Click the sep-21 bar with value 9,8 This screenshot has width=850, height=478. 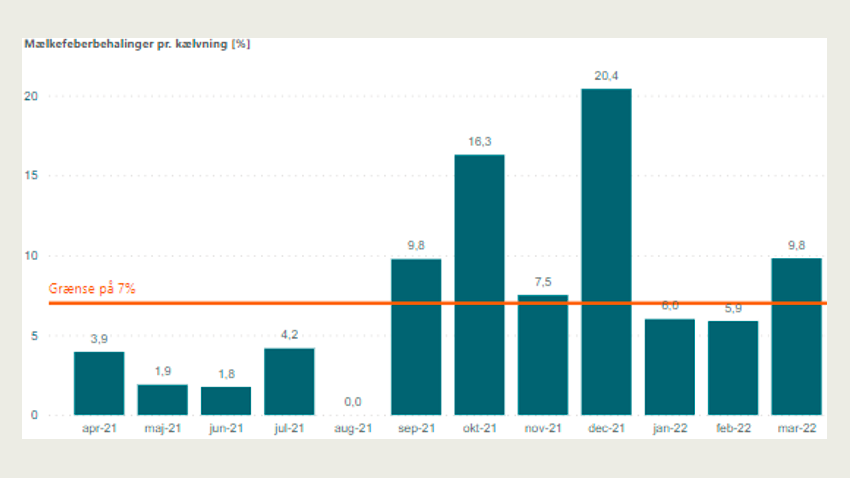(416, 336)
